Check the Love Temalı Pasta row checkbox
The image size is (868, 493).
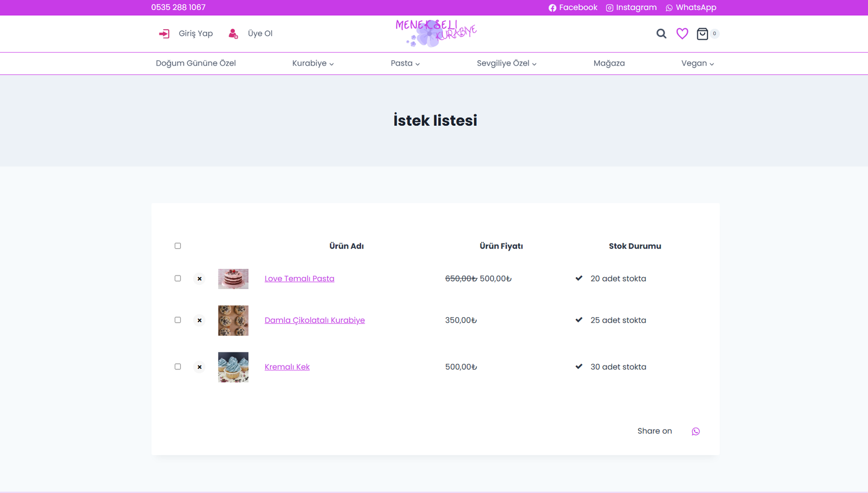click(x=177, y=278)
